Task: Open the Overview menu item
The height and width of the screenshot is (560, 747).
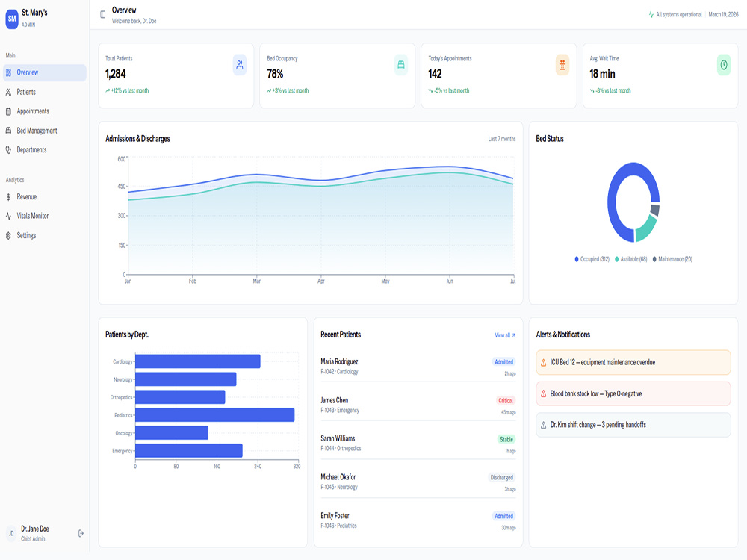Action: point(45,73)
